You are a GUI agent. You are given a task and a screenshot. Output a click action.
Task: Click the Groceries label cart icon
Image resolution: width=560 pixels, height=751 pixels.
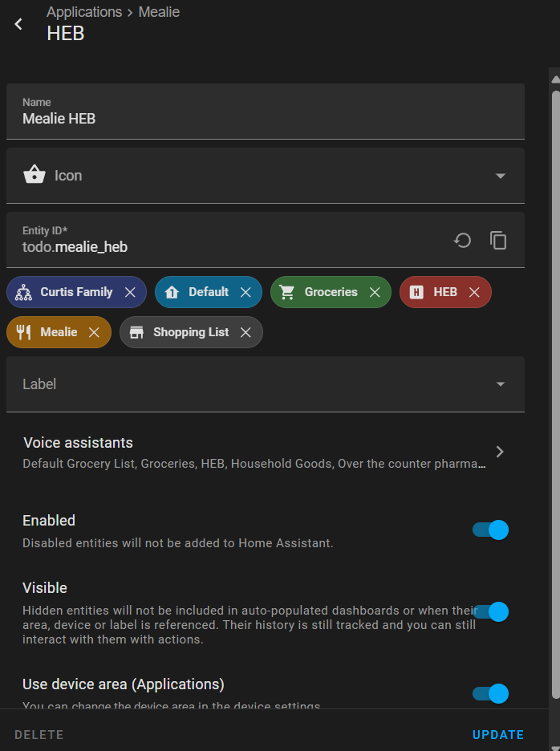click(x=287, y=292)
